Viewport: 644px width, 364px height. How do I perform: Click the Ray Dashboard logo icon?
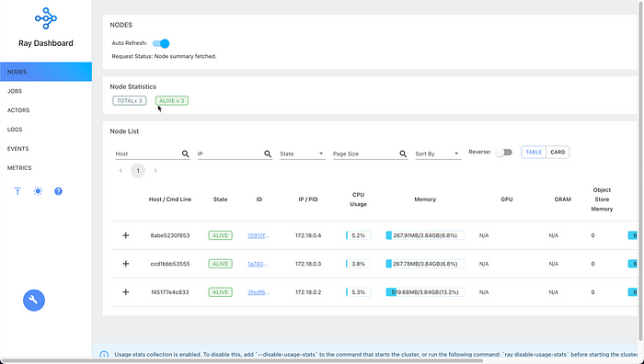point(46,18)
